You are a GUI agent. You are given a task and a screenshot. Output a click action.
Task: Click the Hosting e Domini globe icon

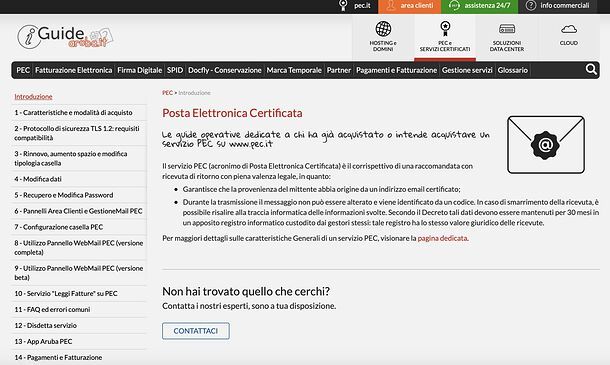(x=383, y=29)
